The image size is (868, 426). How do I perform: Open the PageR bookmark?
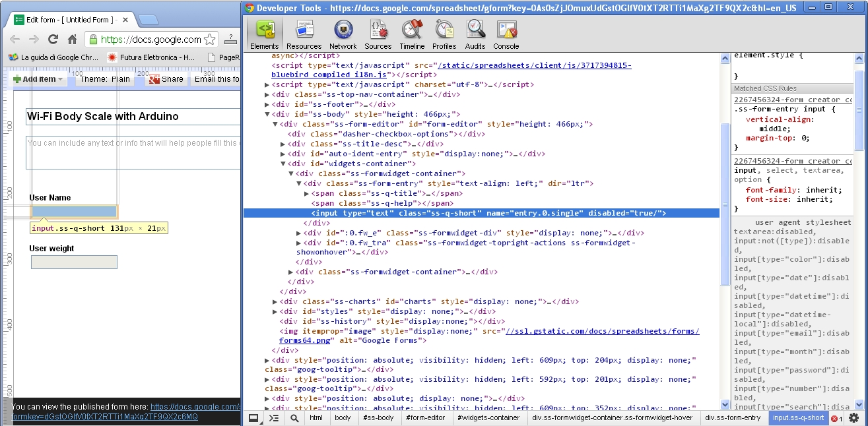tap(222, 57)
